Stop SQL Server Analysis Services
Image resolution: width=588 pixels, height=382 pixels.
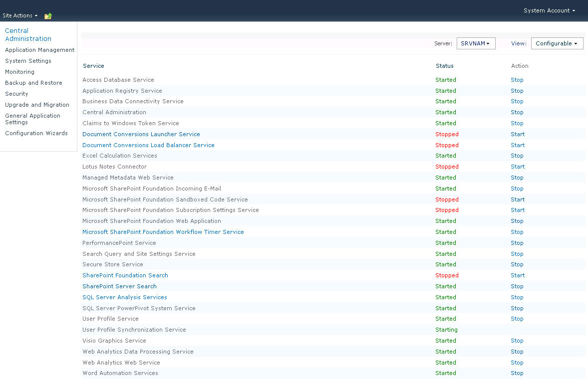pos(517,297)
